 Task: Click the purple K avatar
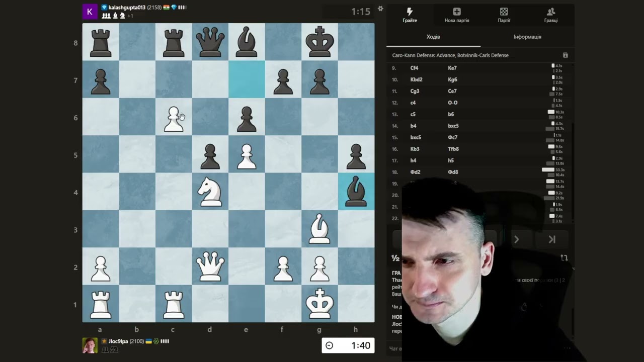90,12
